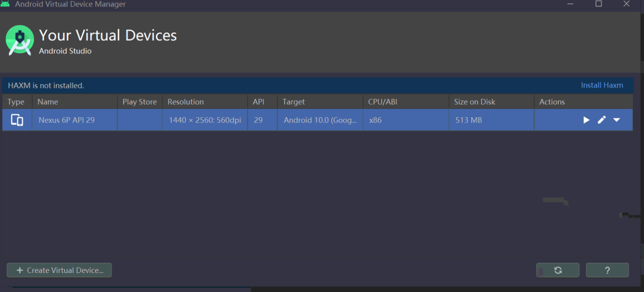
Task: Click the Actions column header
Action: click(x=583, y=102)
